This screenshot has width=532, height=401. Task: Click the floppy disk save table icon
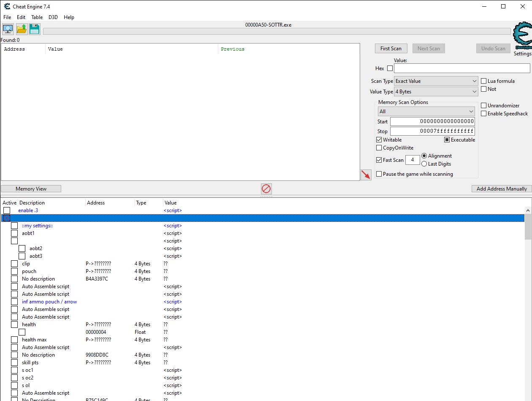click(x=35, y=29)
